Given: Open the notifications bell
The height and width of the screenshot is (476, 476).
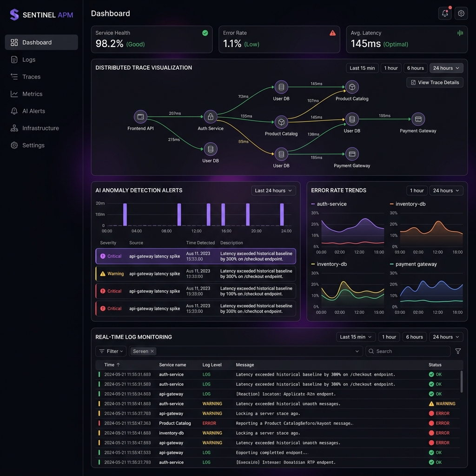Looking at the screenshot, I should point(445,13).
